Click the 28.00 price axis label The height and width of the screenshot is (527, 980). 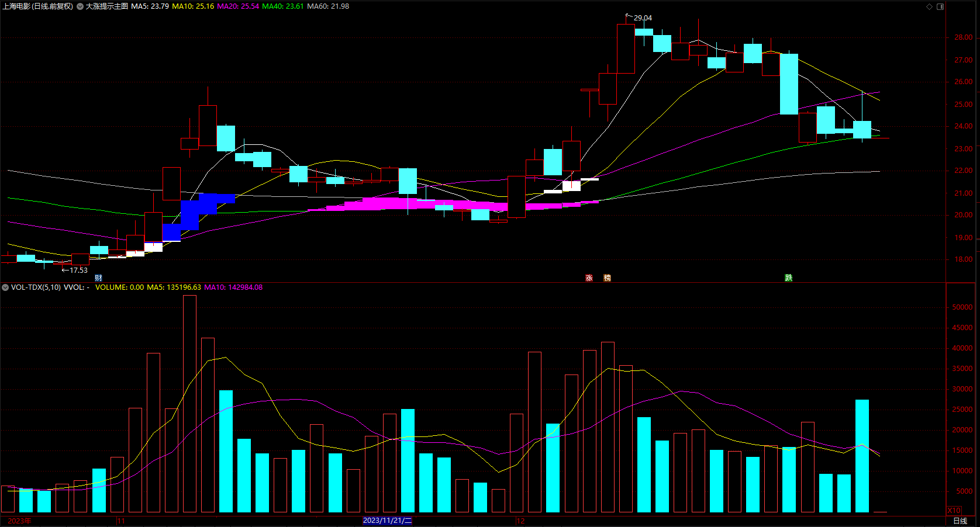point(964,37)
